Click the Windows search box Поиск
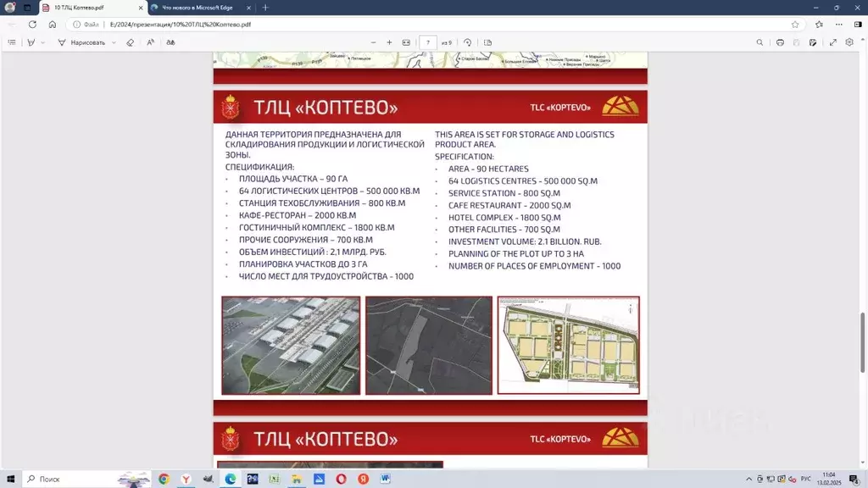 87,480
